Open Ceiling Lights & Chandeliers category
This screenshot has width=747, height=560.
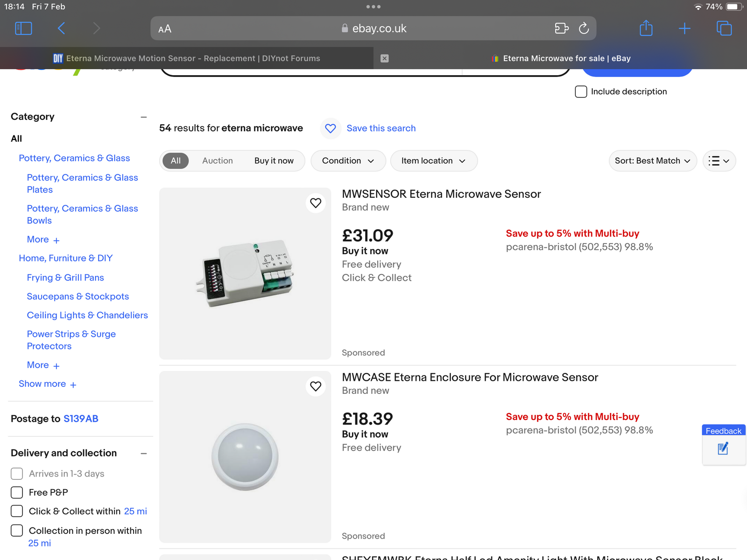[x=87, y=315]
